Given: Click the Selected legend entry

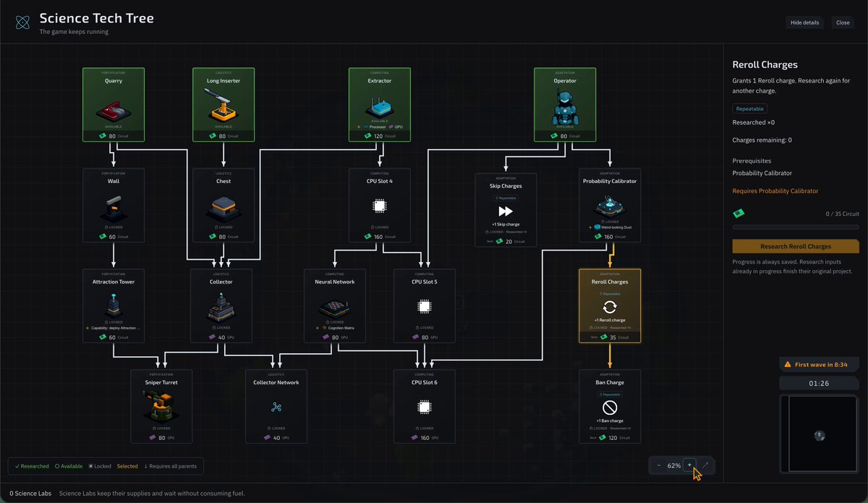Looking at the screenshot, I should 127,466.
